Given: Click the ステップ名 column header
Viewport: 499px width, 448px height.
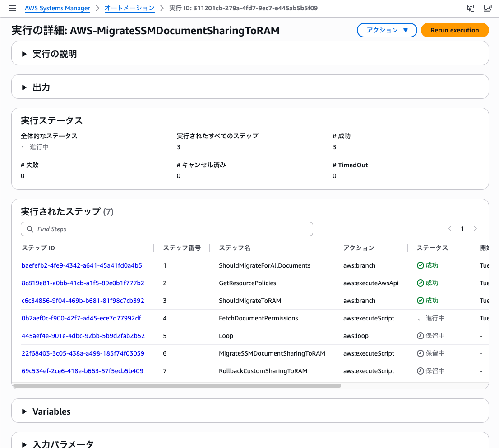Looking at the screenshot, I should [235, 248].
